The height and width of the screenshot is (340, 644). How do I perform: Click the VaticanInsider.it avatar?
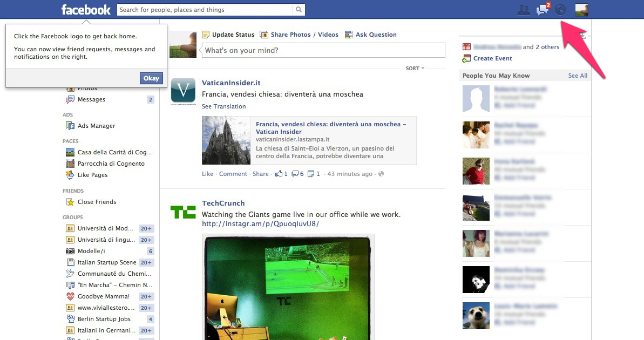tap(183, 91)
